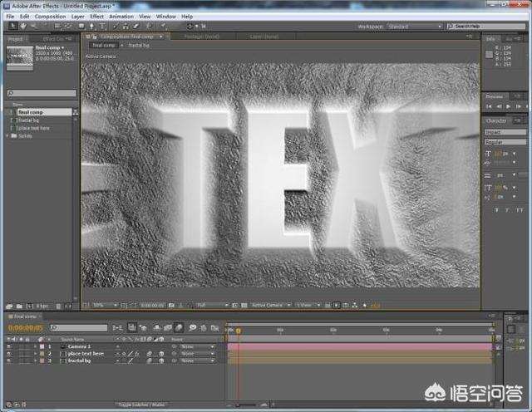This screenshot has width=532, height=412.
Task: Select the Eraser tool
Action: tap(136, 26)
